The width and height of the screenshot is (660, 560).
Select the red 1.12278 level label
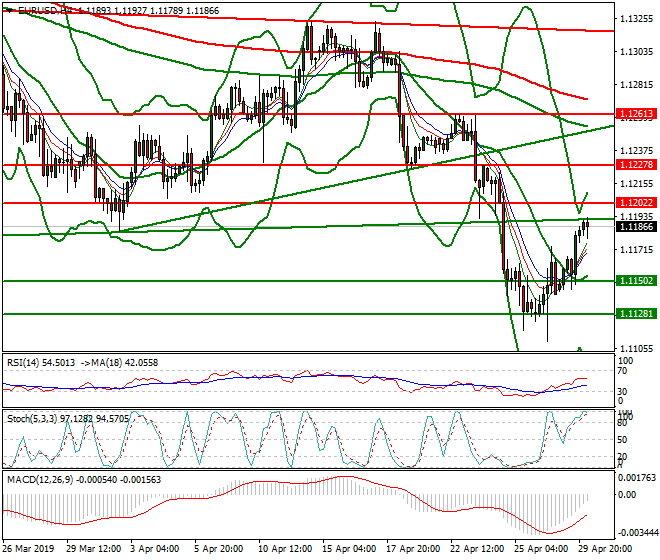(x=636, y=165)
